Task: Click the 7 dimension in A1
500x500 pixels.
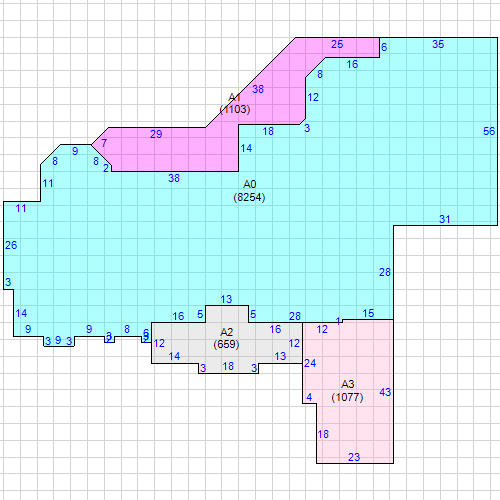Action: tap(104, 143)
